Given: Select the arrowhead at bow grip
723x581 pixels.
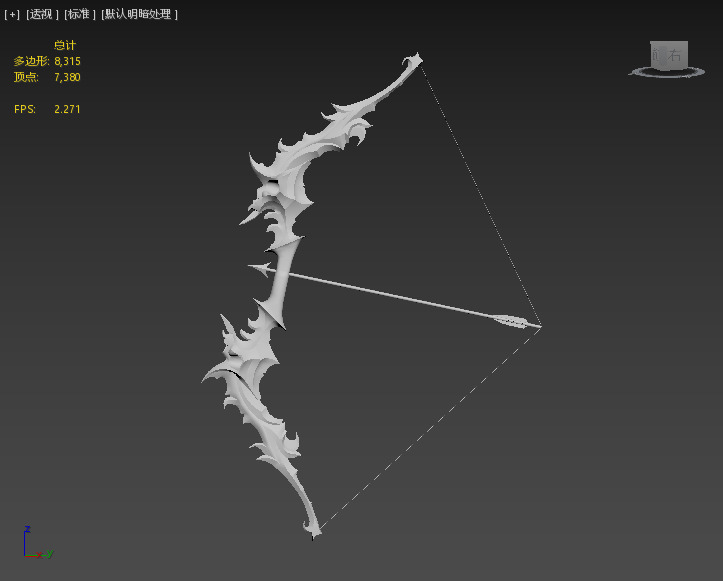Looking at the screenshot, I should pyautogui.click(x=261, y=268).
